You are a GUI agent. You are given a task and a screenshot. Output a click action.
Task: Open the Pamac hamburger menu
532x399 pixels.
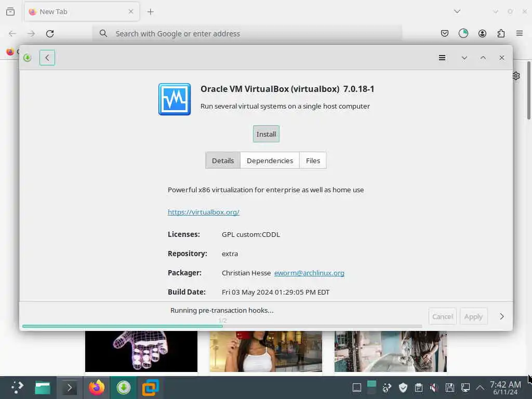pos(442,58)
